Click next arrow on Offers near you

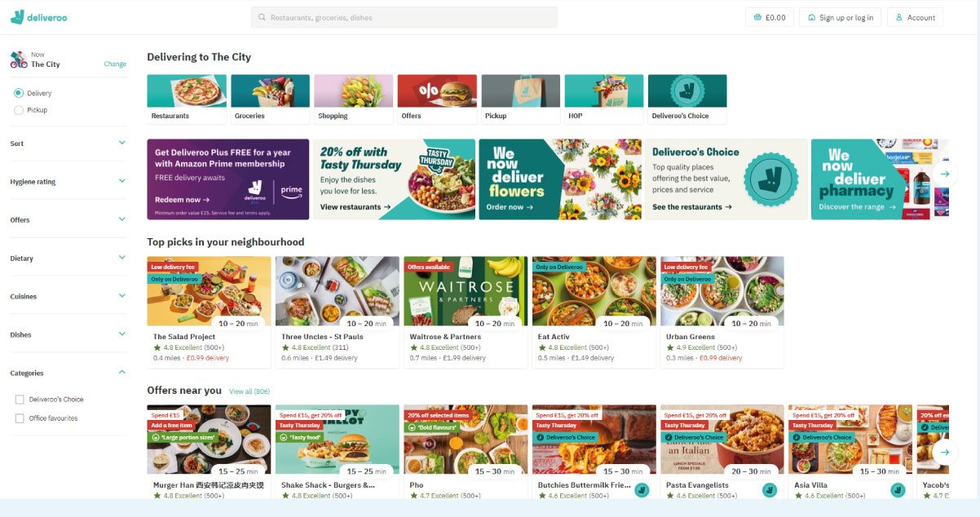pyautogui.click(x=945, y=452)
